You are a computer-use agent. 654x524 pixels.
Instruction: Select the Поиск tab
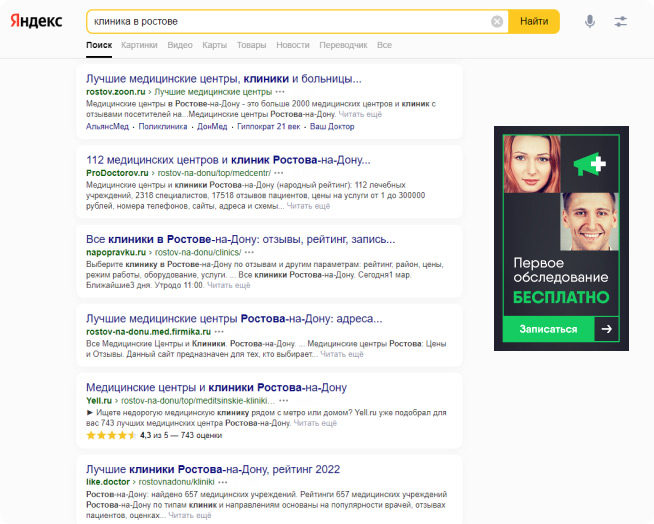(99, 45)
